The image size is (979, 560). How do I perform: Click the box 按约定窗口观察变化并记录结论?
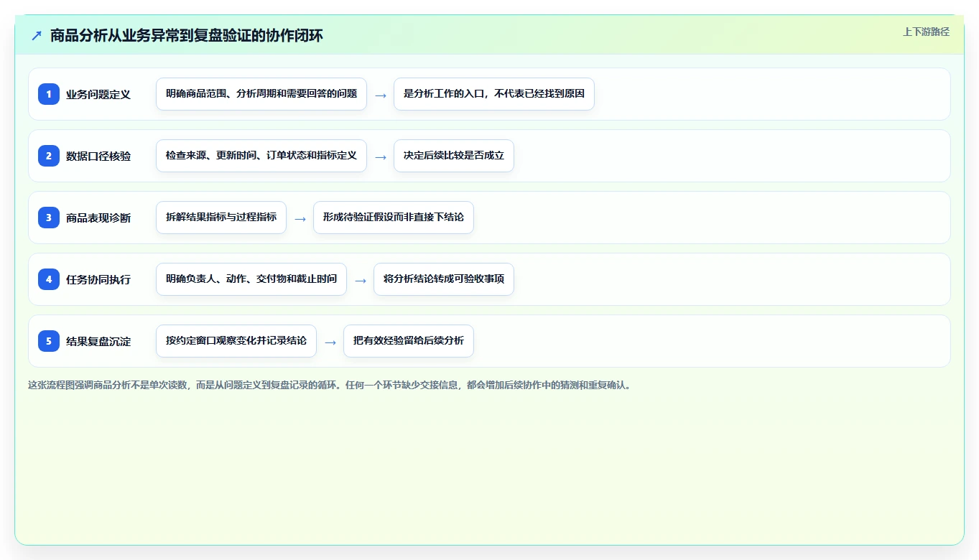(x=236, y=341)
